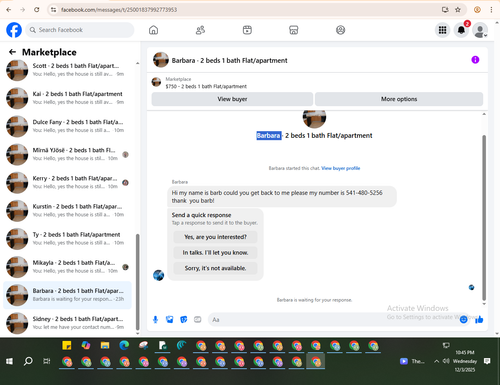
Task: Click the More options button
Action: (399, 99)
